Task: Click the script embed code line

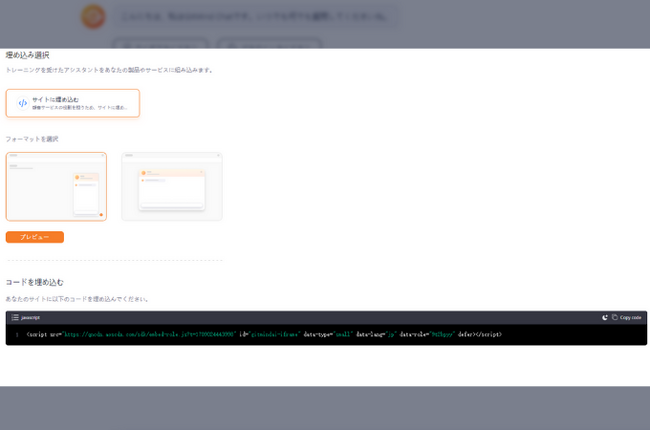Action: pos(264,334)
